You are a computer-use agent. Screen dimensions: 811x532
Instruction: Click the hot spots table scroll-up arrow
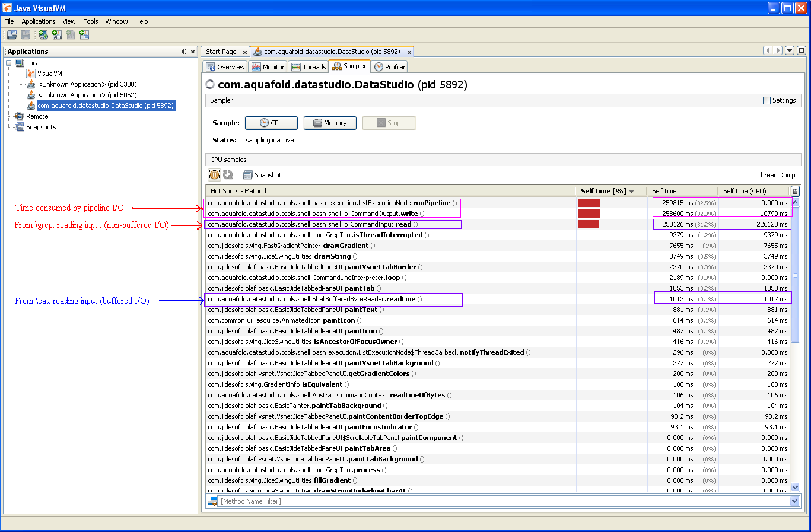[x=796, y=202]
